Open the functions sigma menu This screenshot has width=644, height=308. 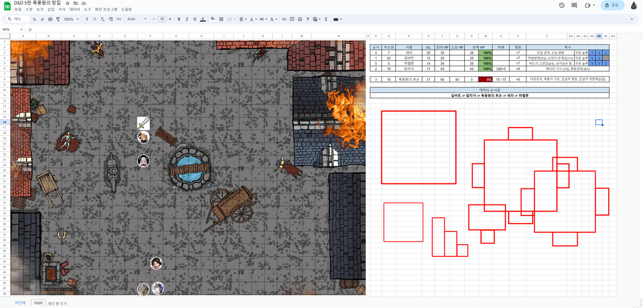coord(326,19)
